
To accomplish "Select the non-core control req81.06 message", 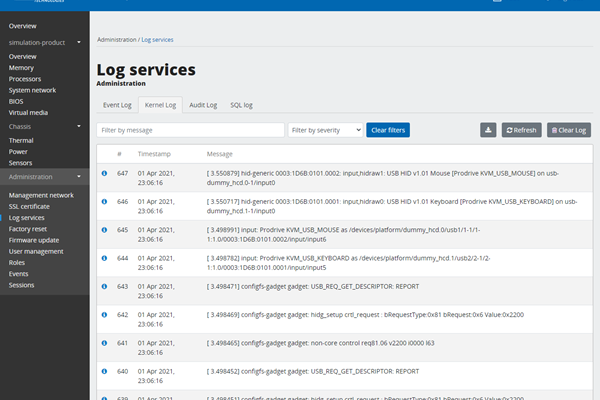I will (x=320, y=343).
